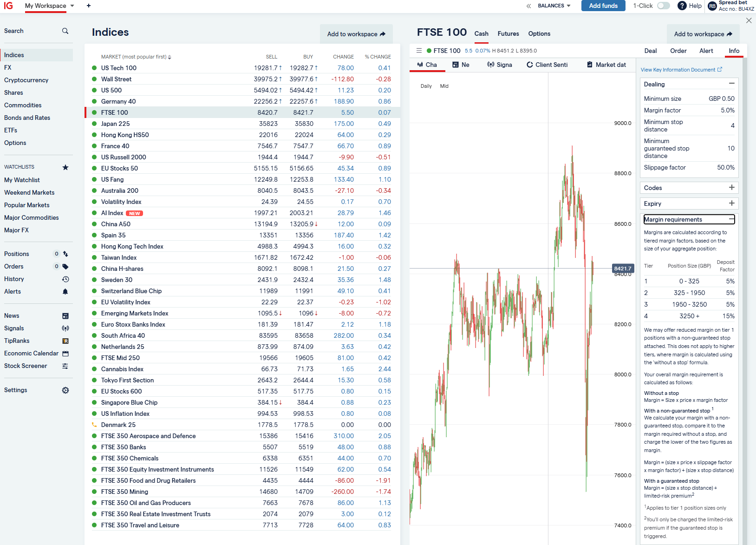Viewport: 756px width, 545px height.
Task: Open the Weekend Markets watchlist
Action: (29, 192)
